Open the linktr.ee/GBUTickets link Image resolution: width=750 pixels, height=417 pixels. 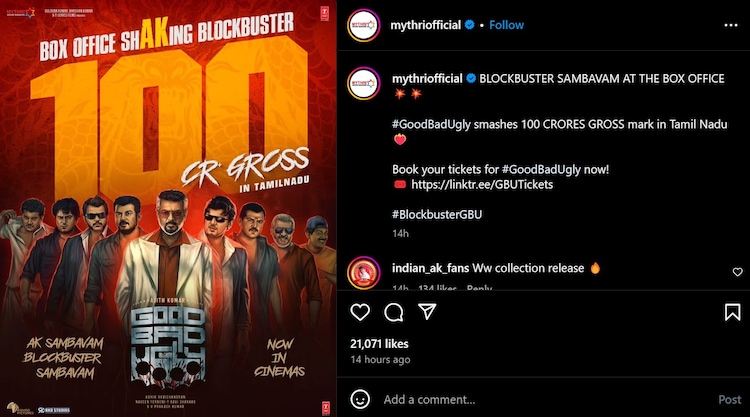[482, 185]
